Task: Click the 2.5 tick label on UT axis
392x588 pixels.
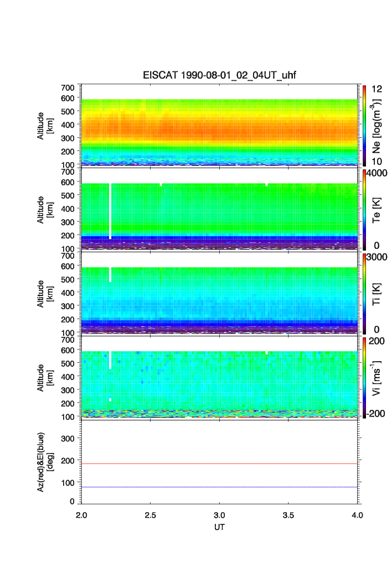Action: coord(150,514)
